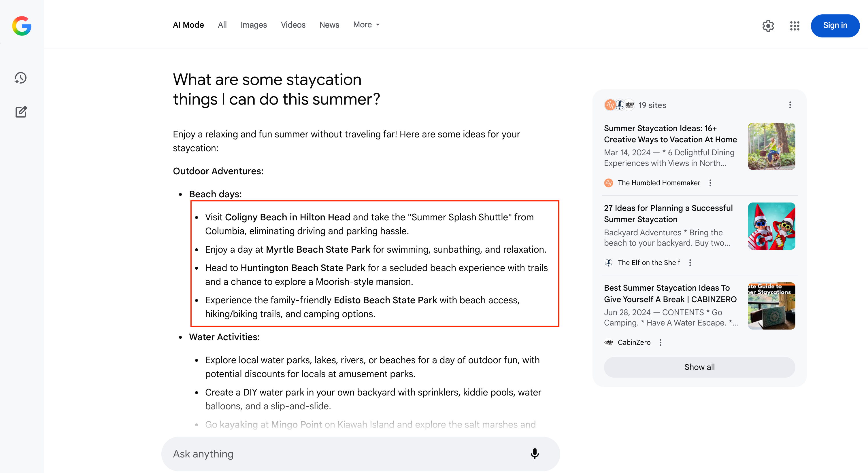Switch to the Videos tab
Screen dimensions: 868x473
coord(293,25)
